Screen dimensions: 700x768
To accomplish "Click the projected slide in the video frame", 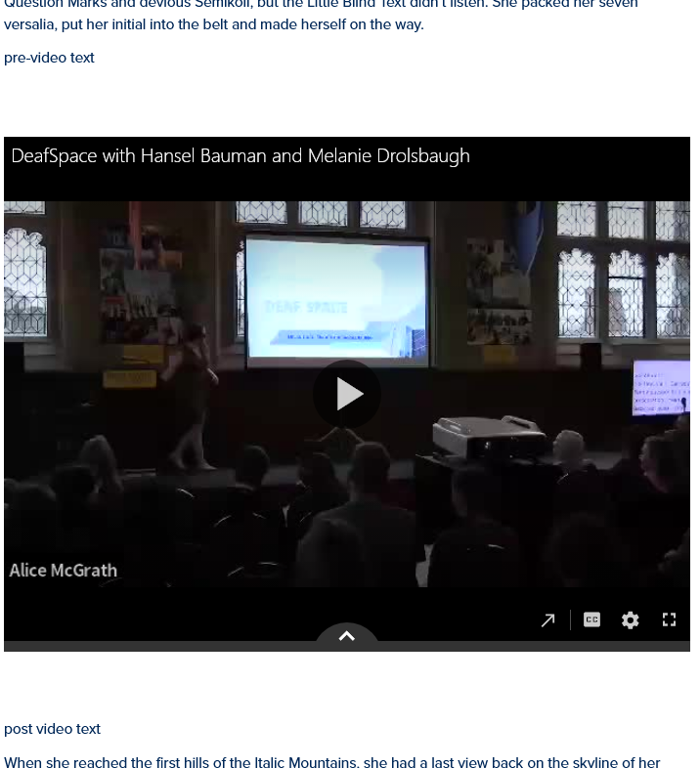I will pyautogui.click(x=337, y=301).
